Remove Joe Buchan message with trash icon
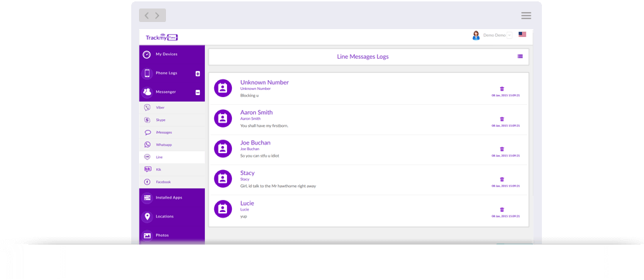Viewport: 644px width, 280px height. [x=502, y=149]
